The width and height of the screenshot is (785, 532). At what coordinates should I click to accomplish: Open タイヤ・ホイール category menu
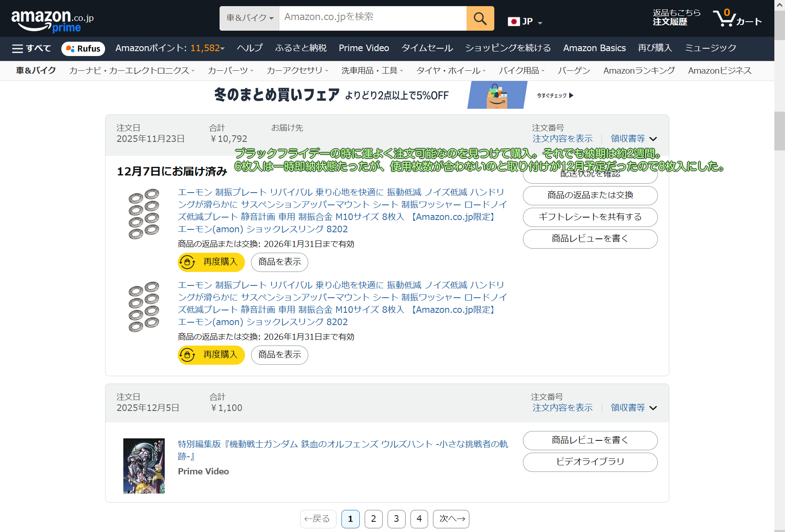451,71
